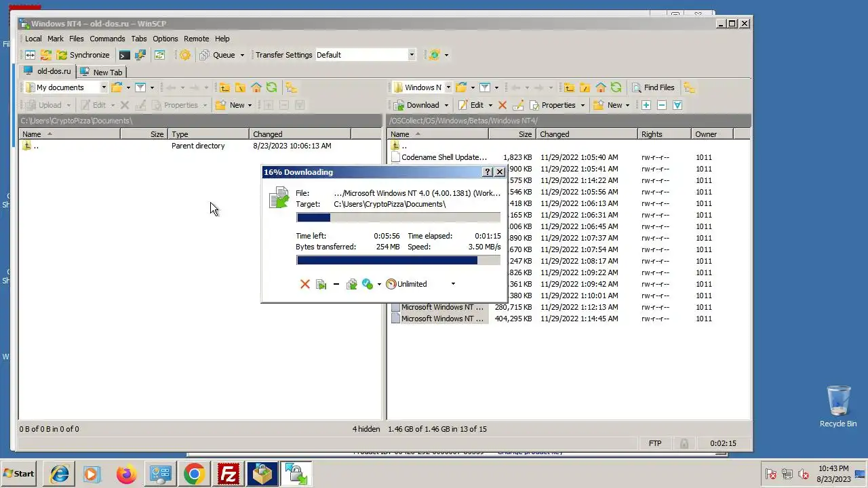
Task: Go to local root directory icon
Action: click(x=240, y=87)
